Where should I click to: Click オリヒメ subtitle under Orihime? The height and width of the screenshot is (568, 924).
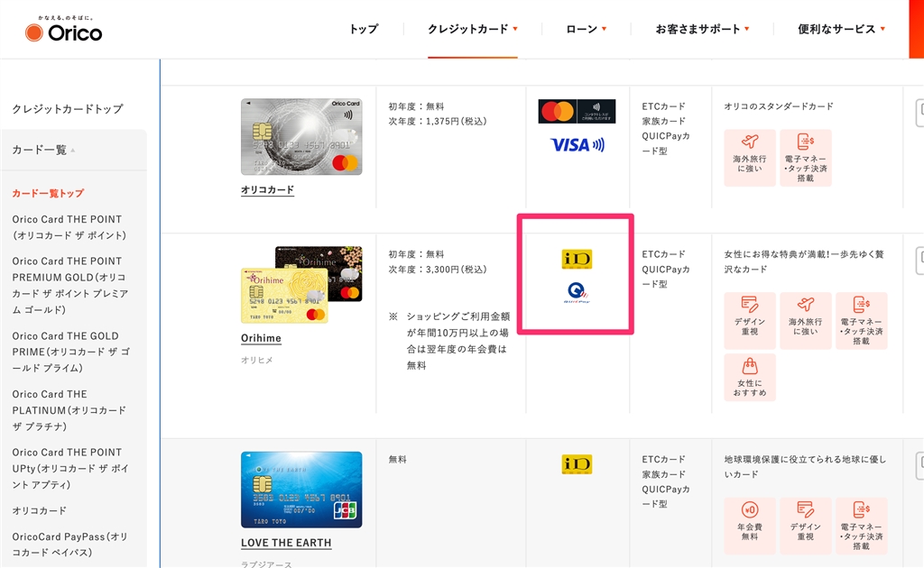tap(257, 360)
